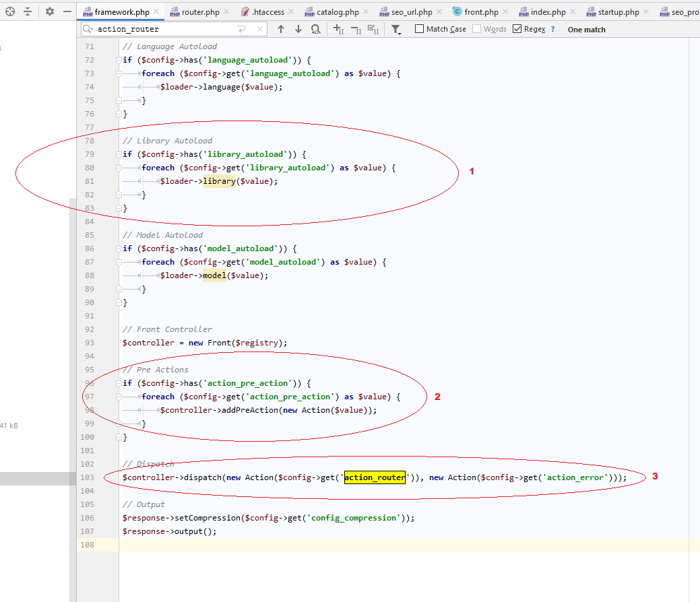Open project panel settings gear
Screen dimensions: 700x602
click(x=49, y=11)
